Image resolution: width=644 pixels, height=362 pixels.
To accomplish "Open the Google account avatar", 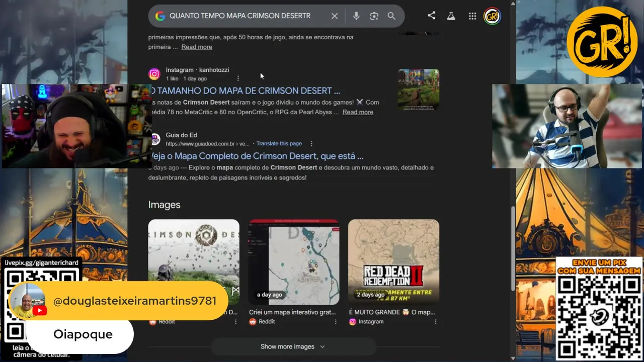I will pyautogui.click(x=492, y=16).
